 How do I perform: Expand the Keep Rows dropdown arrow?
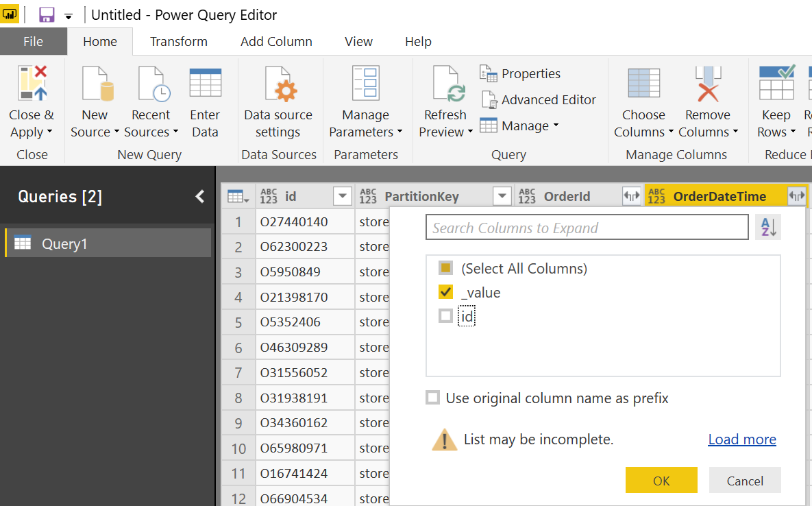(793, 132)
